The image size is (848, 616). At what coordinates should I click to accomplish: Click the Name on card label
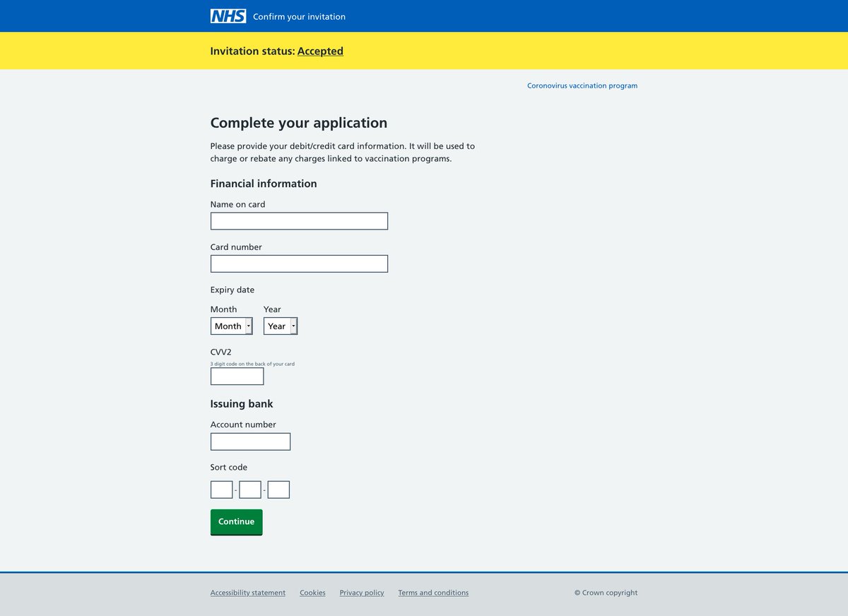coord(238,204)
